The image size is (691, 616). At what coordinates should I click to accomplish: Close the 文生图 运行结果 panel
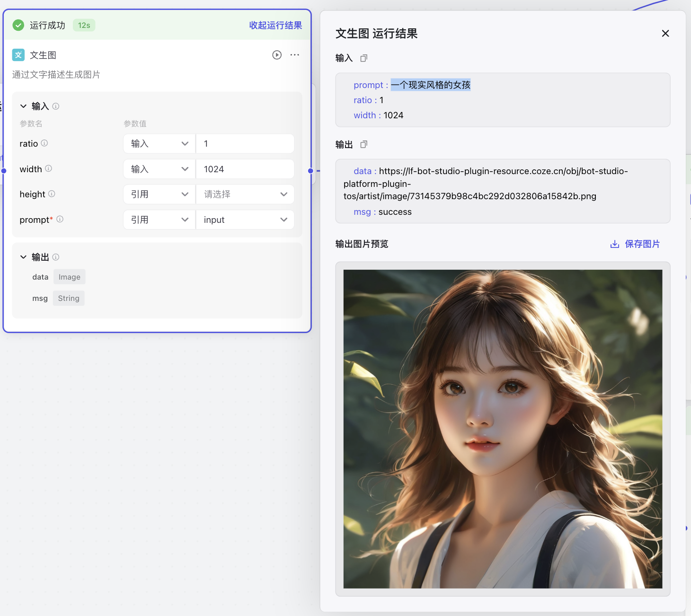[665, 34]
